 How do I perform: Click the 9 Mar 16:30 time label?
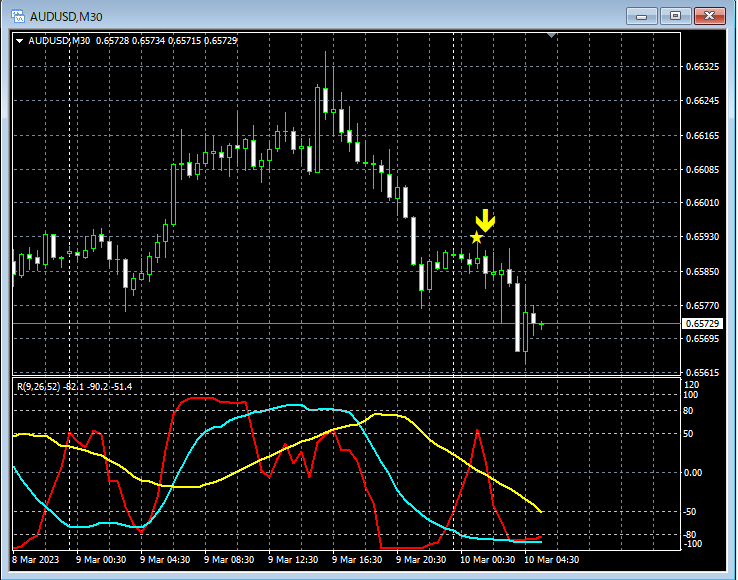357,560
